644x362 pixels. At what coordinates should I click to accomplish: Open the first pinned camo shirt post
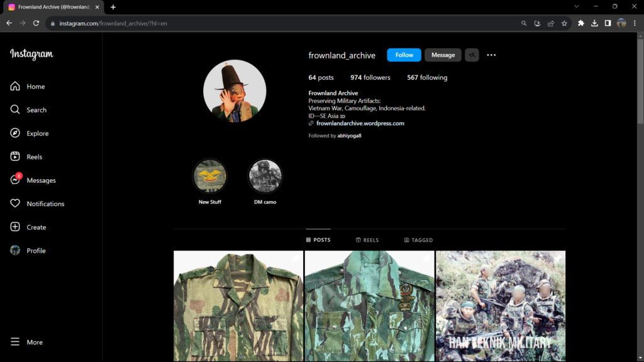pos(238,306)
